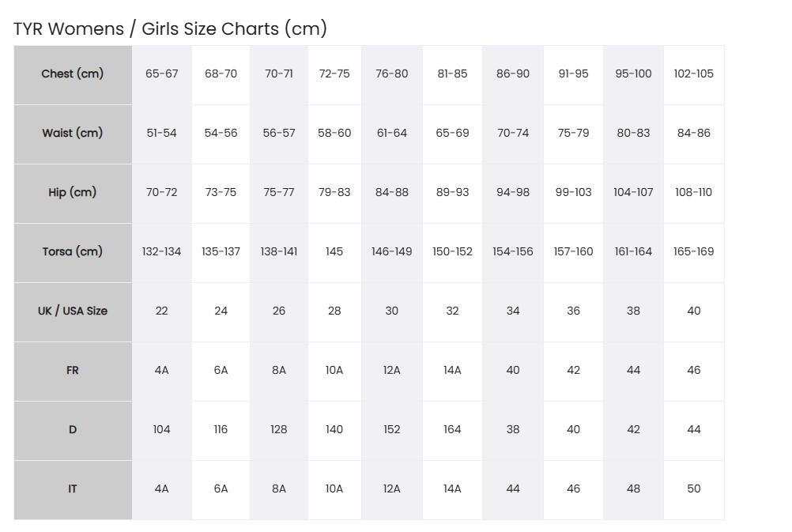Click French size 14A cell
This screenshot has height=532, width=792.
(x=452, y=371)
